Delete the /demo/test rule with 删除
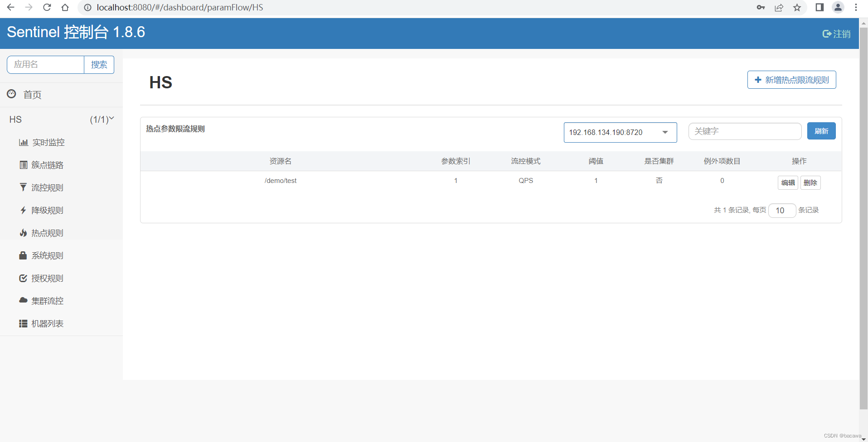The image size is (868, 442). point(810,183)
